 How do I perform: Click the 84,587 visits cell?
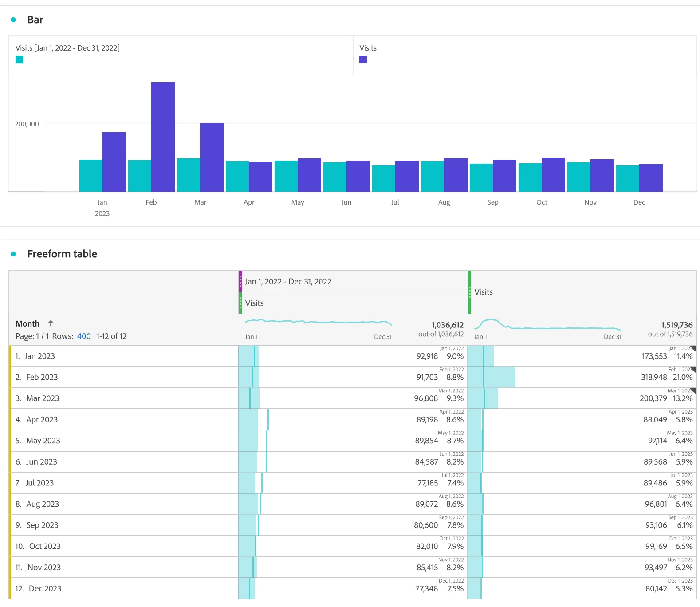(353, 461)
